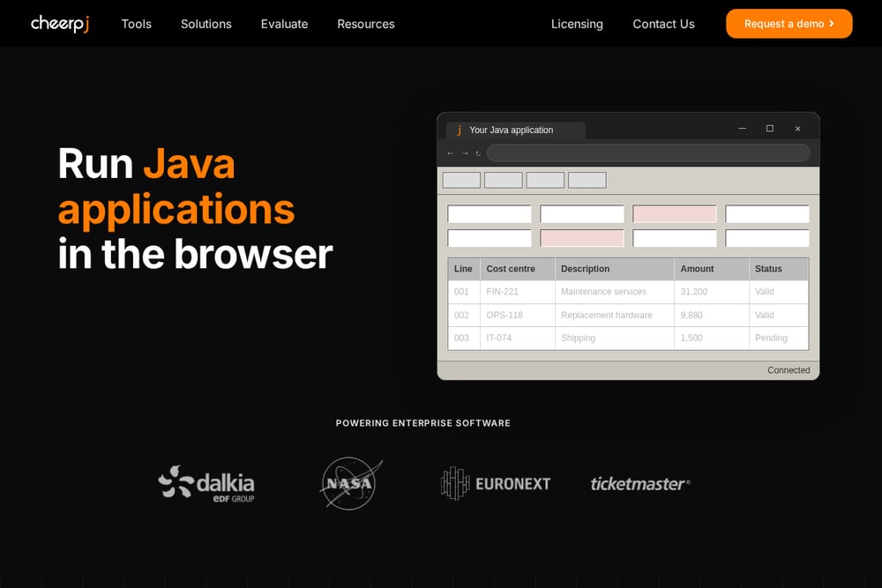Viewport: 882px width, 588px height.
Task: Click line number 003
Action: (464, 339)
